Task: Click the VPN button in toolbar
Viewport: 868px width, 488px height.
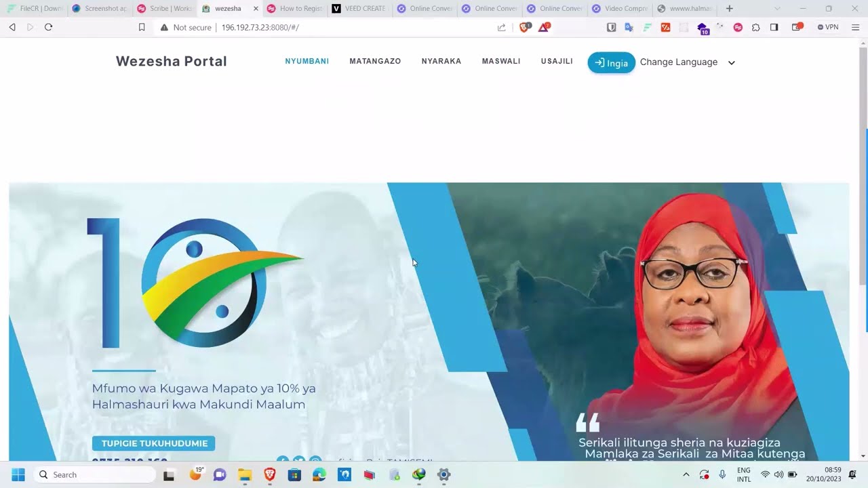Action: click(828, 27)
